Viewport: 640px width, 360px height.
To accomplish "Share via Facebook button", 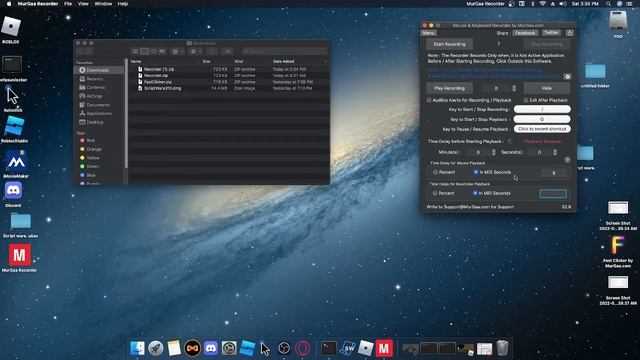I will (525, 33).
